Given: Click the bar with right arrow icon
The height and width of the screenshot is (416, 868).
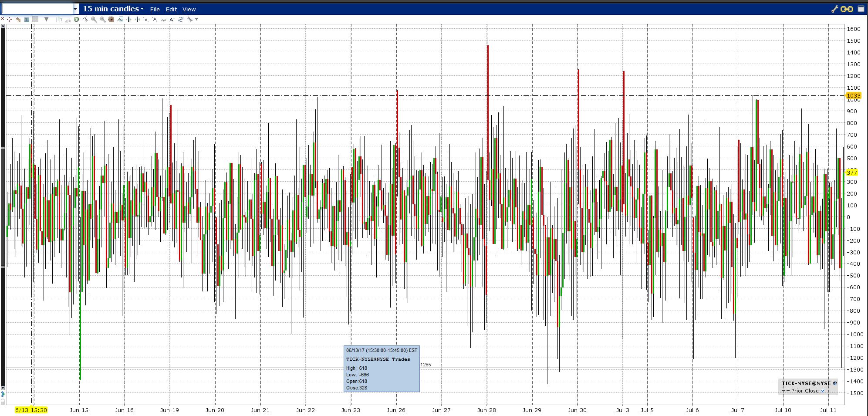Looking at the screenshot, I should point(138,19).
